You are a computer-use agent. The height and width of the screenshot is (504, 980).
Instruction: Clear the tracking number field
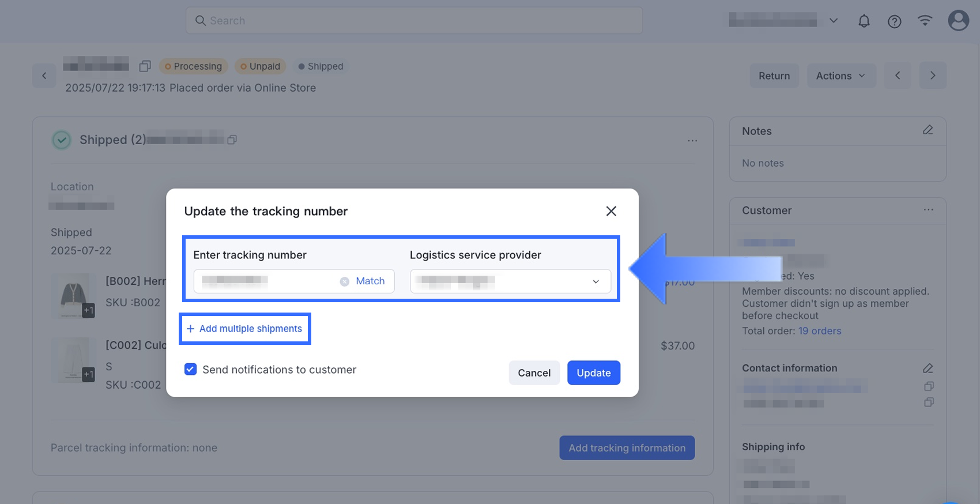(344, 281)
